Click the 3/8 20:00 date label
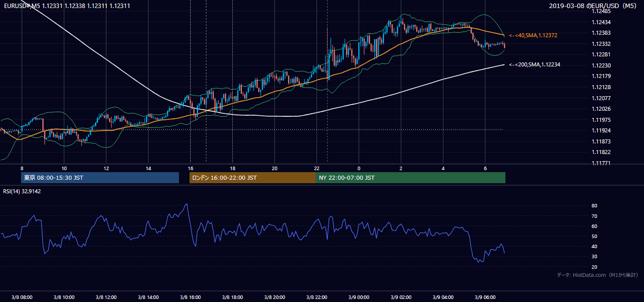The width and height of the screenshot is (644, 302). pos(275,297)
